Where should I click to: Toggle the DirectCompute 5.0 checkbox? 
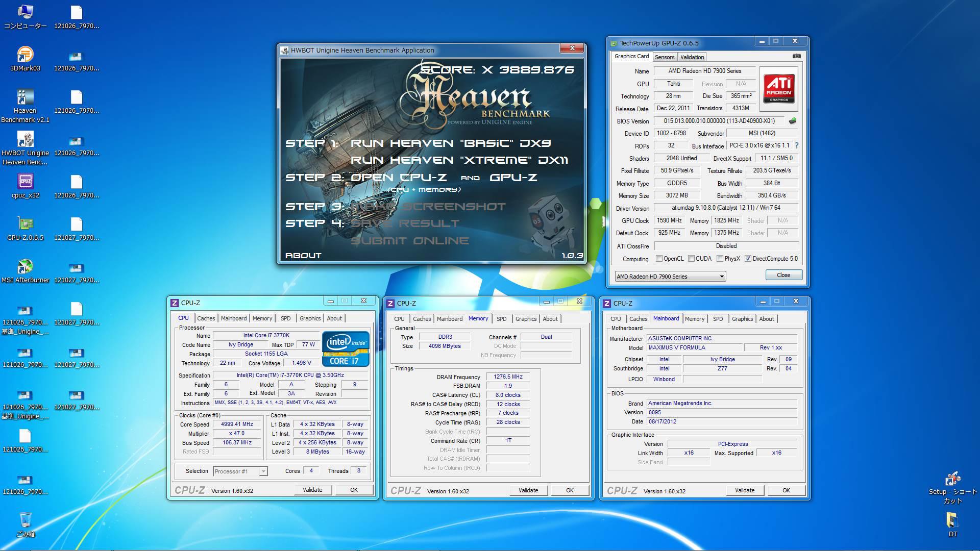point(748,259)
